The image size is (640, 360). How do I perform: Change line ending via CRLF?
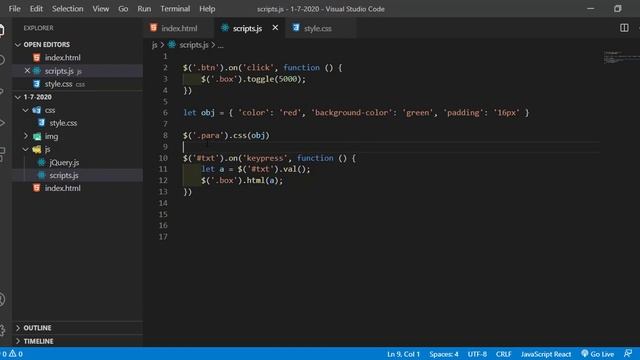pos(503,354)
